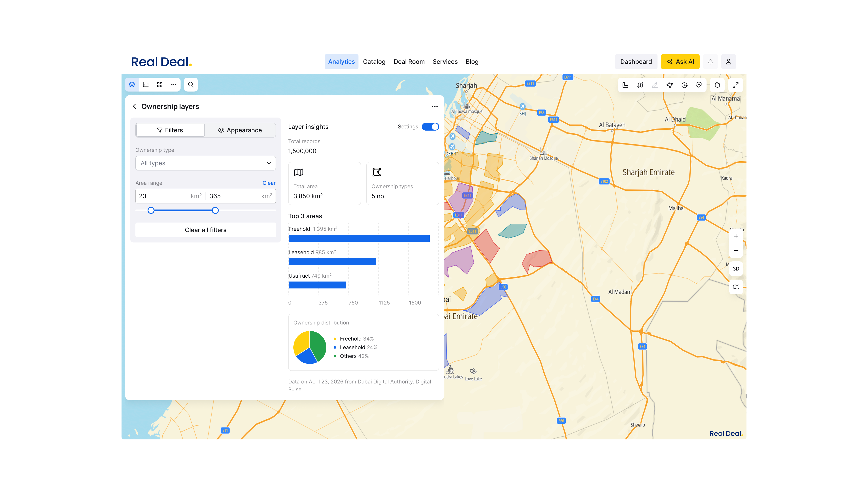The width and height of the screenshot is (868, 488).
Task: Open the Deal Room page
Action: click(x=409, y=62)
